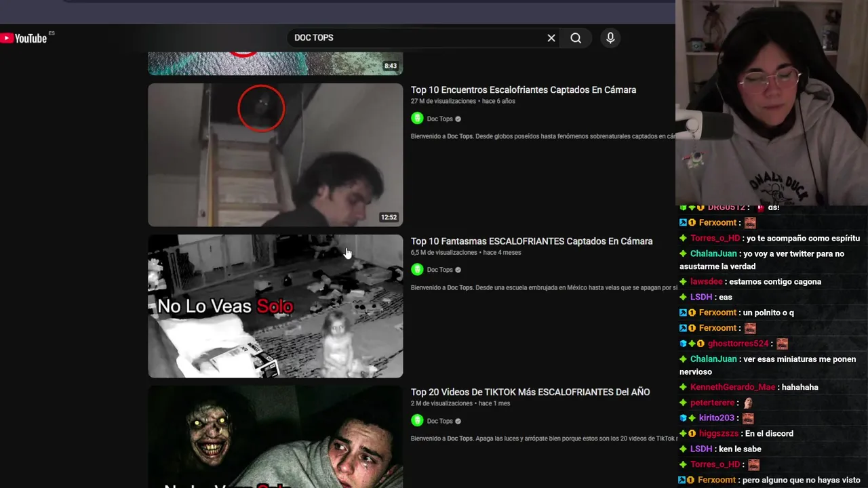Start voice search with the microphone
The image size is (868, 488).
(x=610, y=38)
